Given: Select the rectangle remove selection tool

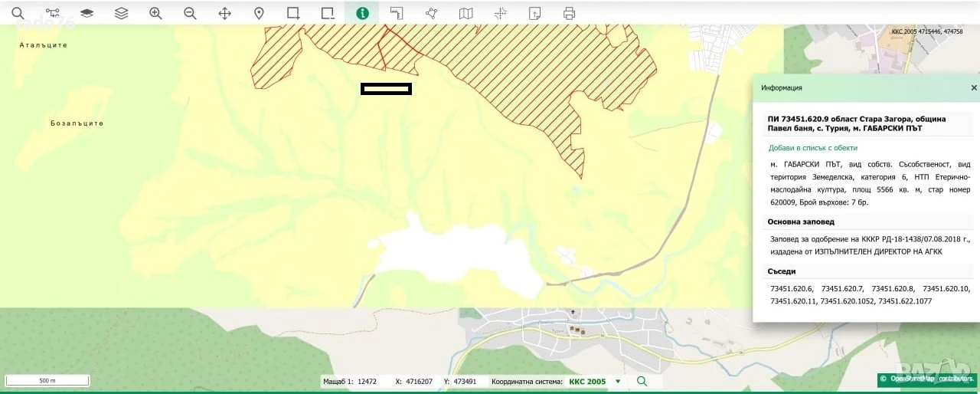Looking at the screenshot, I should point(328,13).
